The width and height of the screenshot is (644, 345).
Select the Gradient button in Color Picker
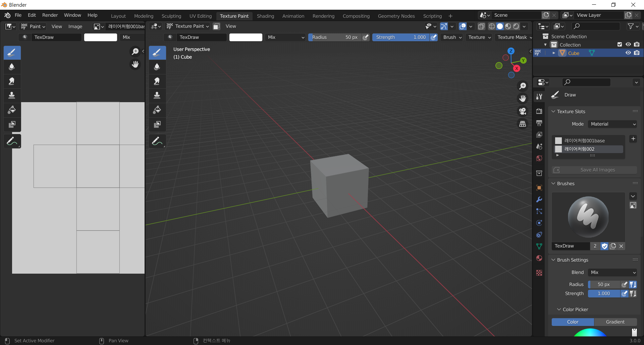[615, 322]
